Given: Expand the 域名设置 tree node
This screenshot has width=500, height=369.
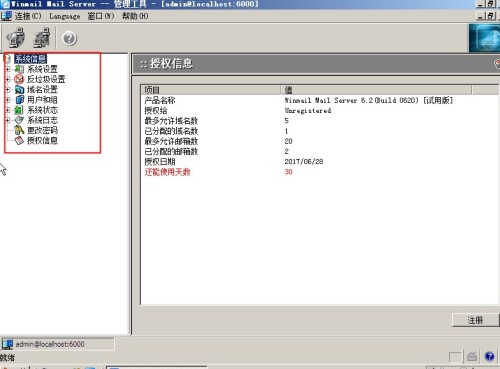Looking at the screenshot, I should (8, 90).
